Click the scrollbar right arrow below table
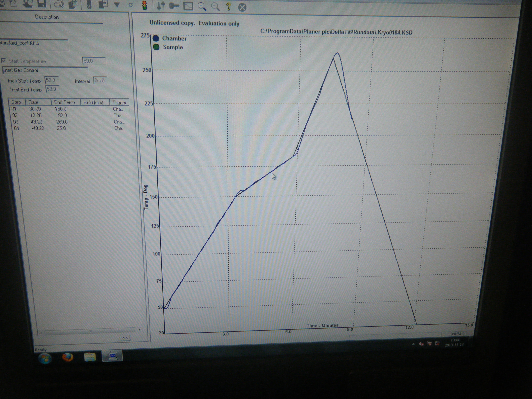Image resolution: width=532 pixels, height=399 pixels. click(139, 329)
